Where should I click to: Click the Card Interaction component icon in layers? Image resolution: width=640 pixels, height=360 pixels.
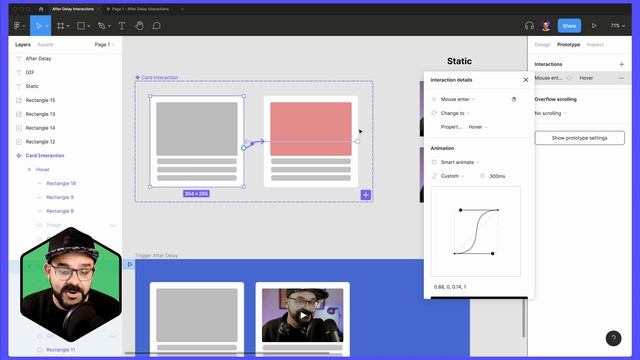pos(19,156)
